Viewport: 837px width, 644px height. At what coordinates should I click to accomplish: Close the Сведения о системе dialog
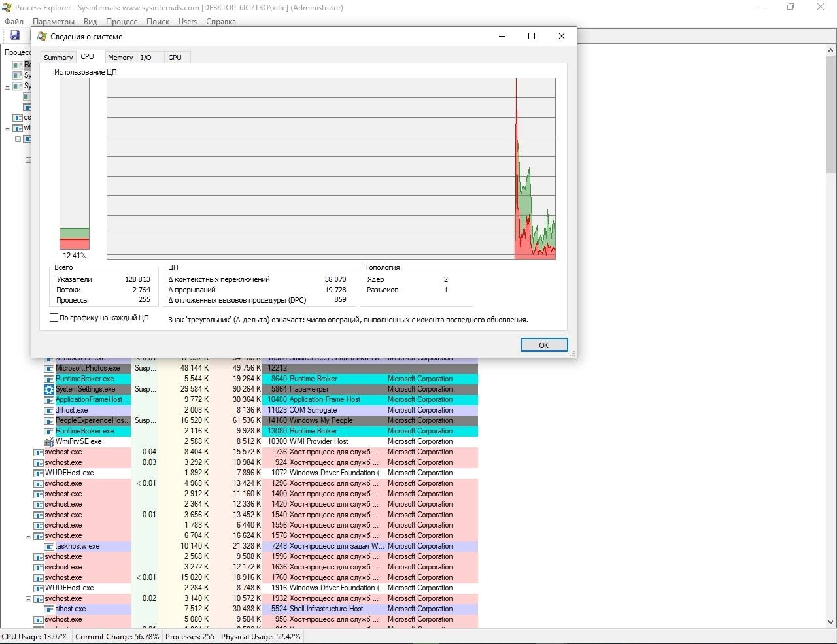561,36
